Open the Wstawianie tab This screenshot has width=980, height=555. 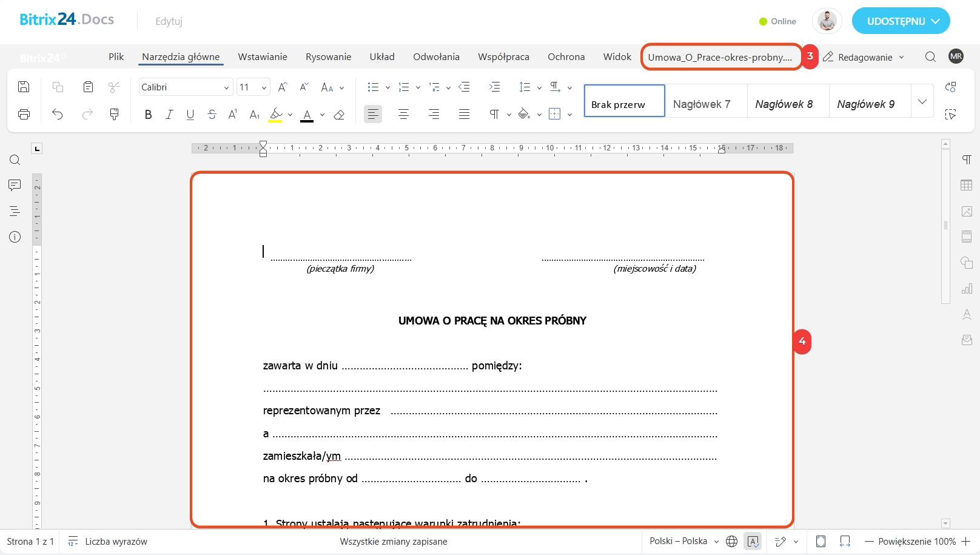263,56
